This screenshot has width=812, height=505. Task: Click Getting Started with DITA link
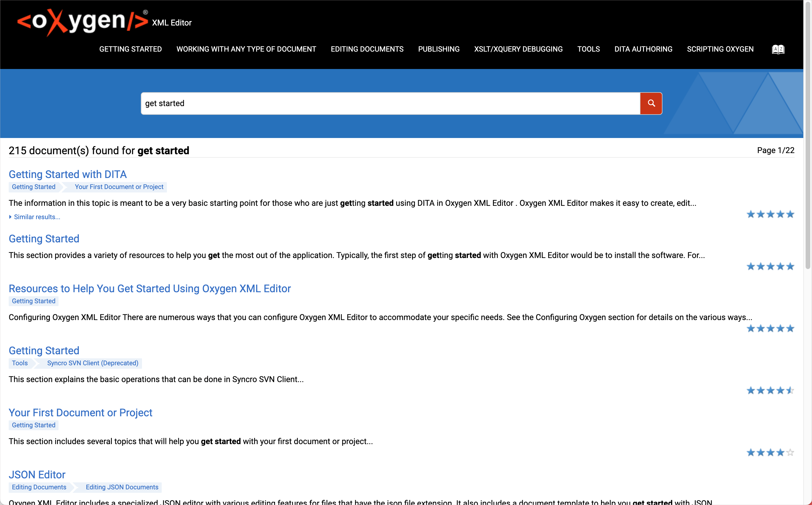[x=68, y=174]
